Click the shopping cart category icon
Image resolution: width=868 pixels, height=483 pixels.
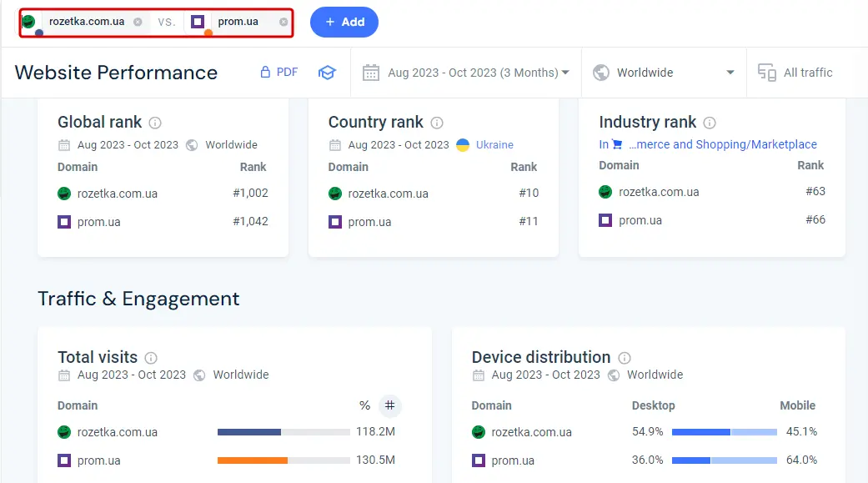[617, 144]
